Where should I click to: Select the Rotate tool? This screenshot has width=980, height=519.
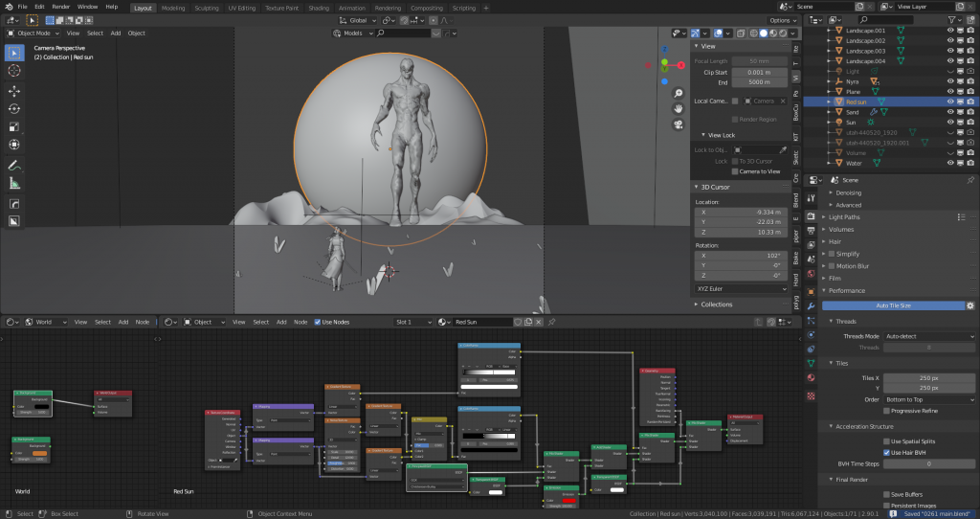point(13,109)
